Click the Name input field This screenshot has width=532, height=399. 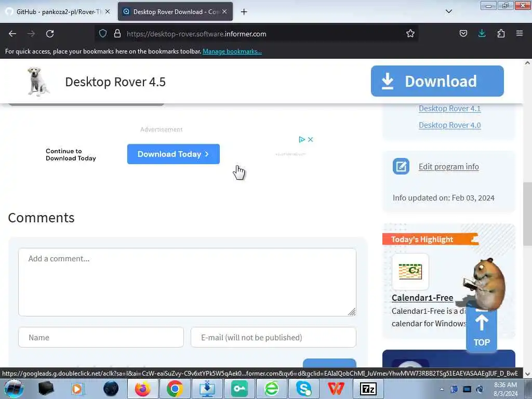point(101,337)
